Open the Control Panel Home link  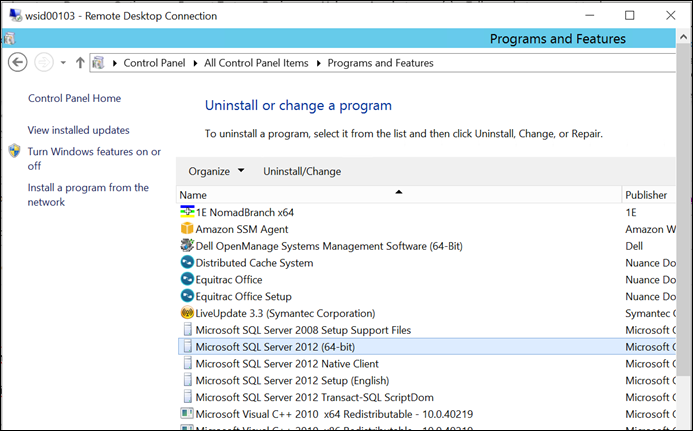coord(74,98)
